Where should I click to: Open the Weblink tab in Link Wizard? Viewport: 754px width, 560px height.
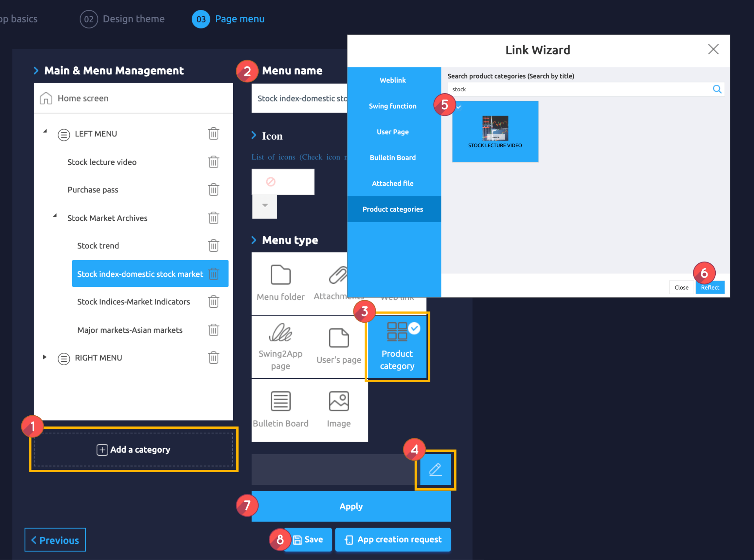click(392, 80)
